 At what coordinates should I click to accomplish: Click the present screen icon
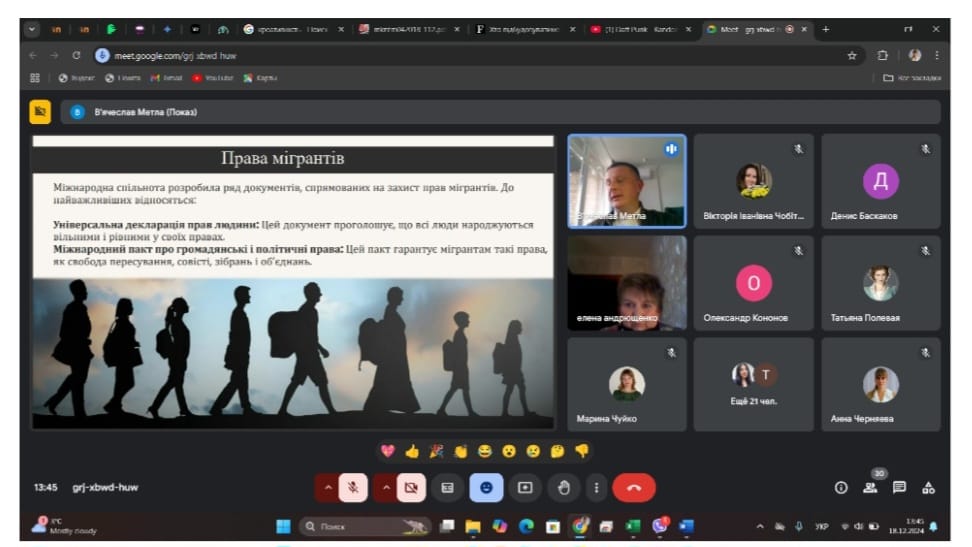click(524, 487)
